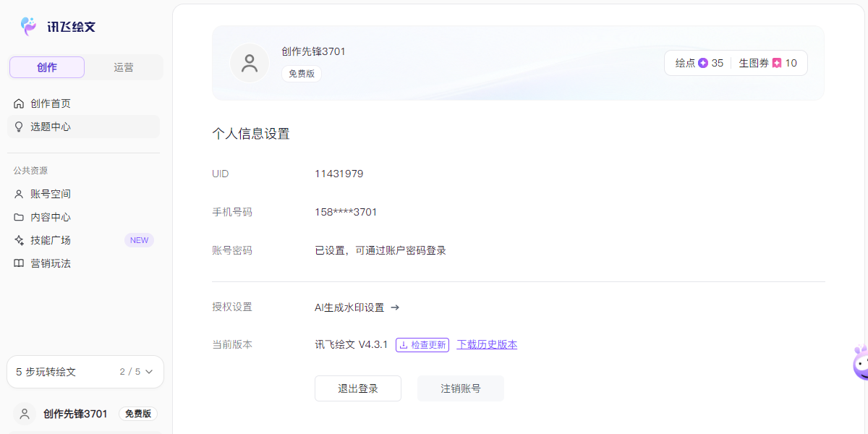Open the bottom 创作先锋3701 account entry
868x434 pixels.
[x=85, y=414]
